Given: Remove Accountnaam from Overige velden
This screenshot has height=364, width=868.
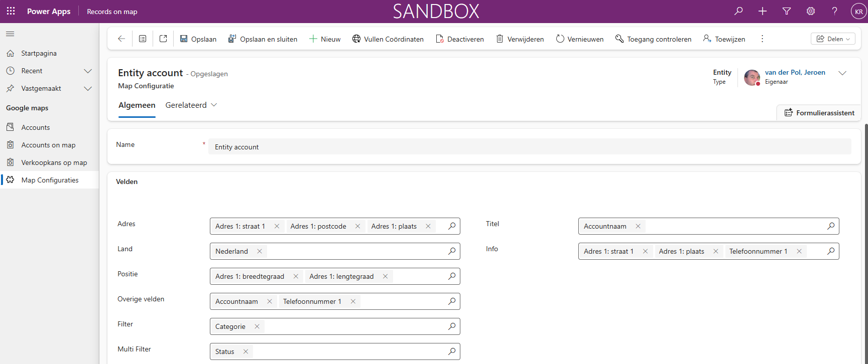Looking at the screenshot, I should click(270, 301).
